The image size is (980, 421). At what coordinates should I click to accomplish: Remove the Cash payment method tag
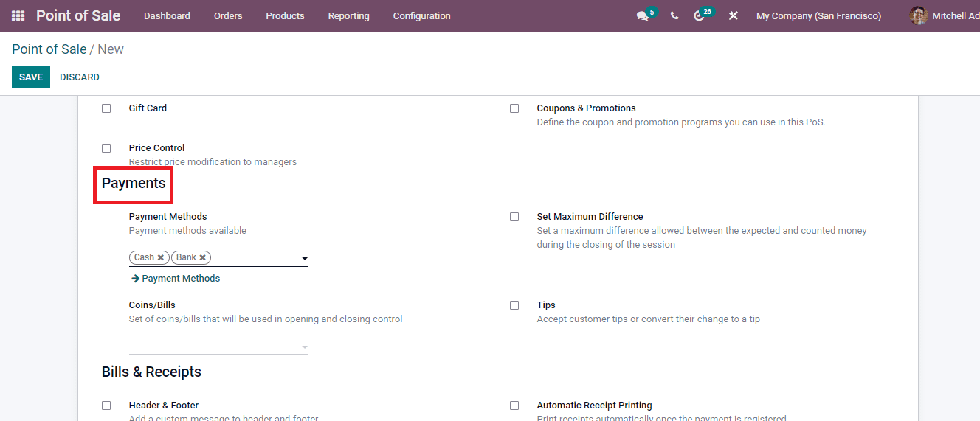pyautogui.click(x=161, y=257)
